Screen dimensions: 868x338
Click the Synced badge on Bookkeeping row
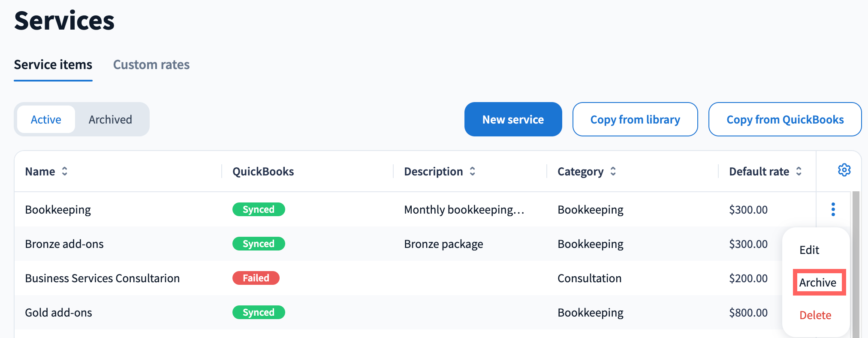[x=259, y=209]
